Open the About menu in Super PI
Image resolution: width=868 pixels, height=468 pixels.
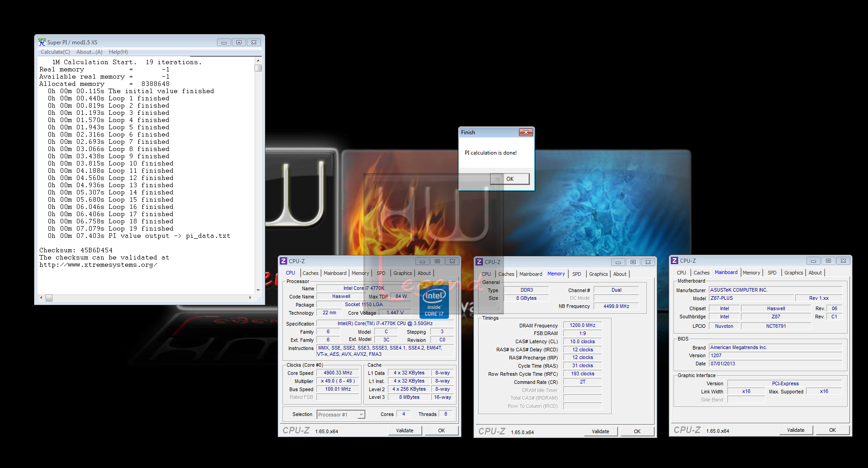90,52
